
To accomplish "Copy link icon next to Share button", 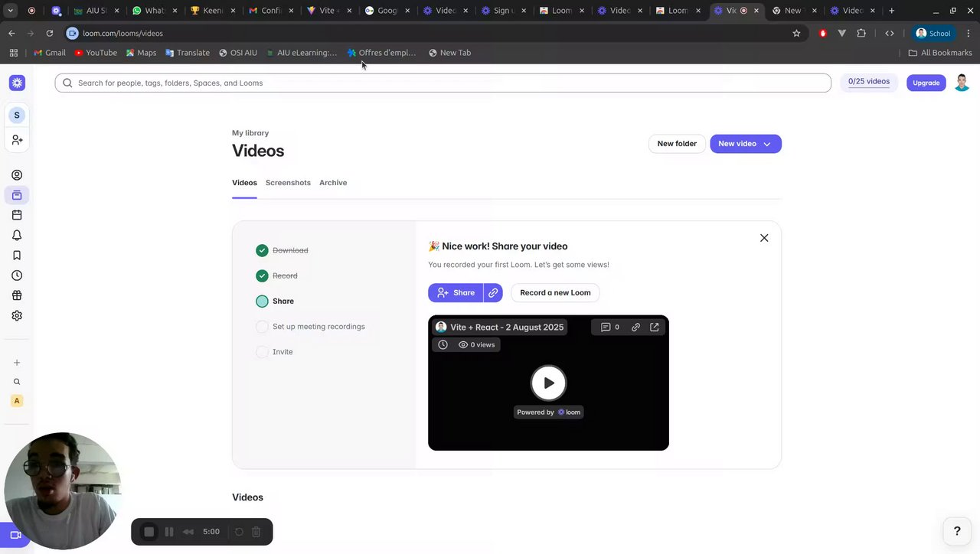I will [493, 292].
